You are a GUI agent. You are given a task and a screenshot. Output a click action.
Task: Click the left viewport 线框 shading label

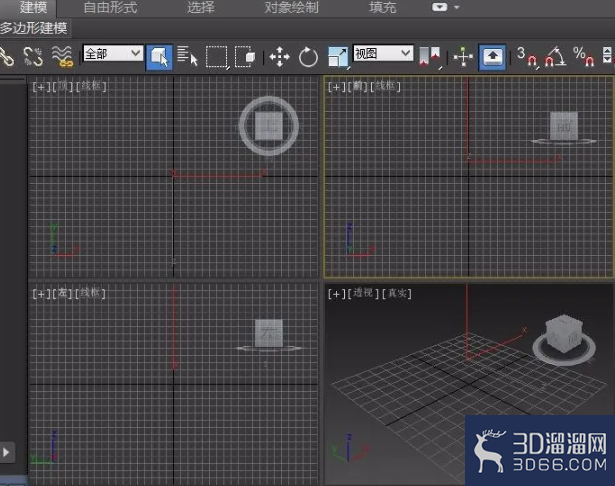pos(90,293)
